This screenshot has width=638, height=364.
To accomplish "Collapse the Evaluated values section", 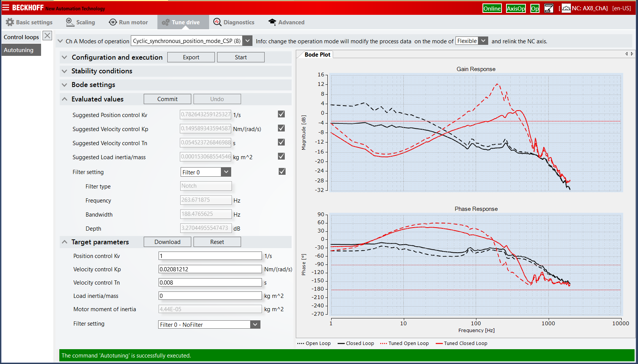I will coord(64,99).
